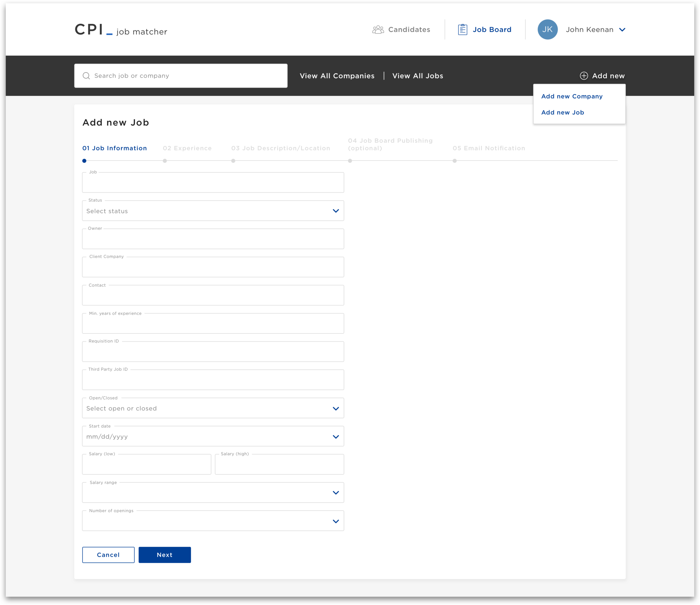Open the Candidates section icon

tap(377, 29)
